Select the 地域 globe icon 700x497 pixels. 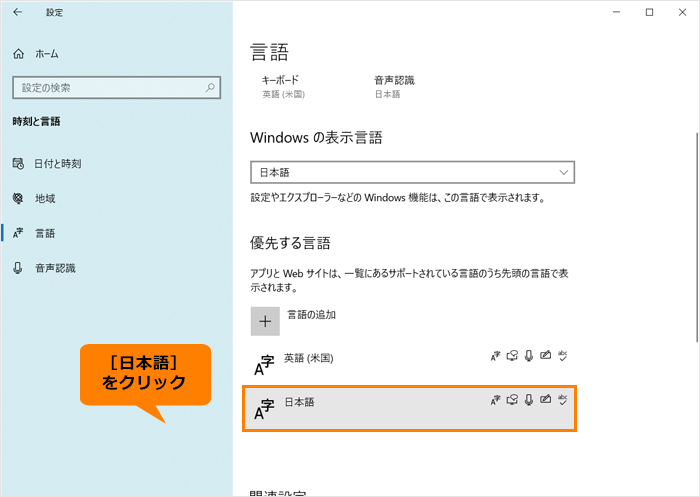pos(18,198)
